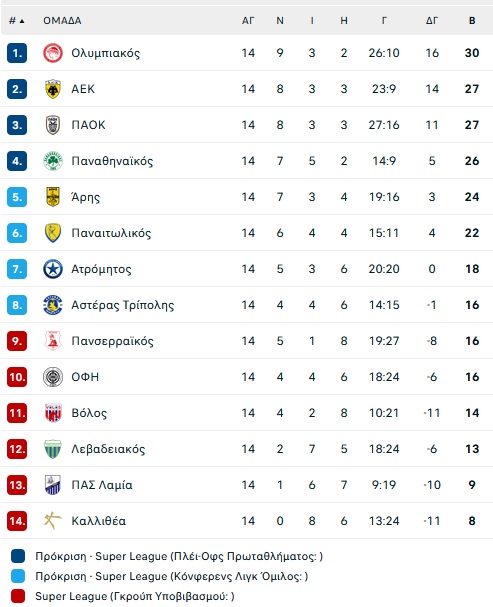
Task: Click the ΠΑΣ Λαμία team name
Action: [102, 485]
